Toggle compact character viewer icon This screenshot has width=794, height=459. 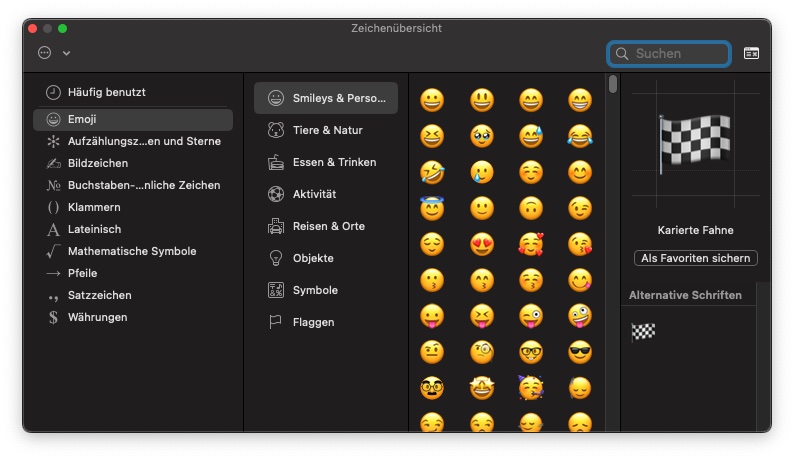click(x=751, y=53)
